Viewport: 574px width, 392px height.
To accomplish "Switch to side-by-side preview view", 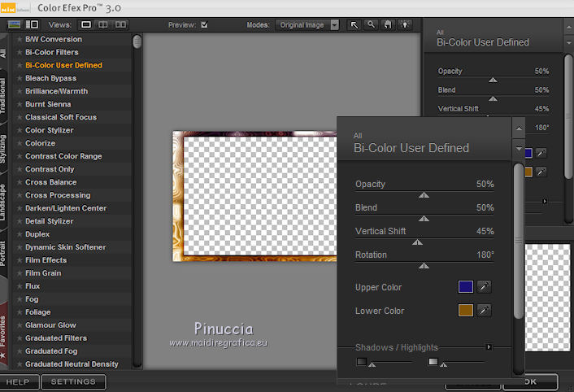I will point(120,24).
